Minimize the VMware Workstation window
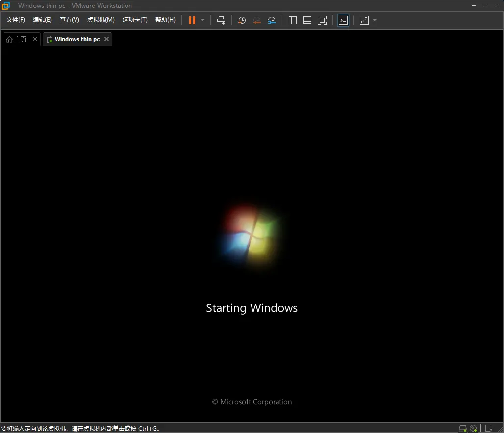 [474, 5]
